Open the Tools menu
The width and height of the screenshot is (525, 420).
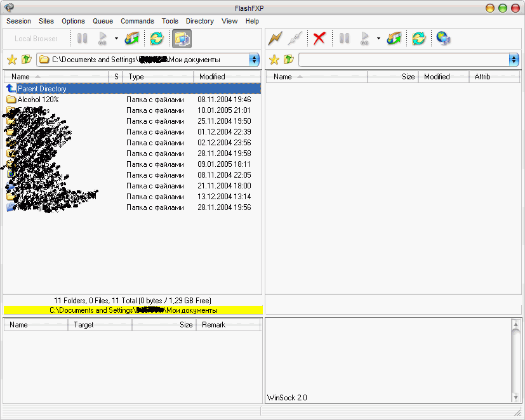point(170,21)
